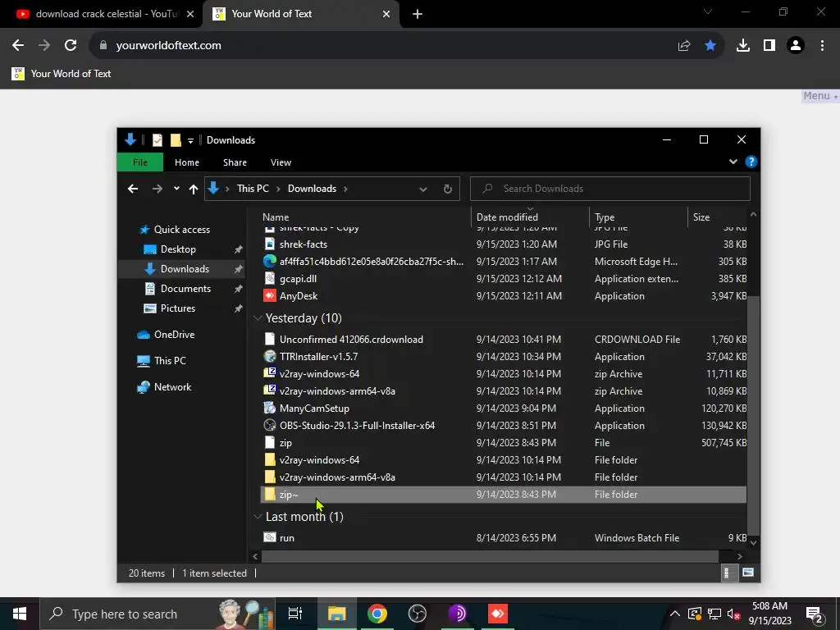The width and height of the screenshot is (840, 630).
Task: Toggle Chrome side panel icon
Action: 769,46
